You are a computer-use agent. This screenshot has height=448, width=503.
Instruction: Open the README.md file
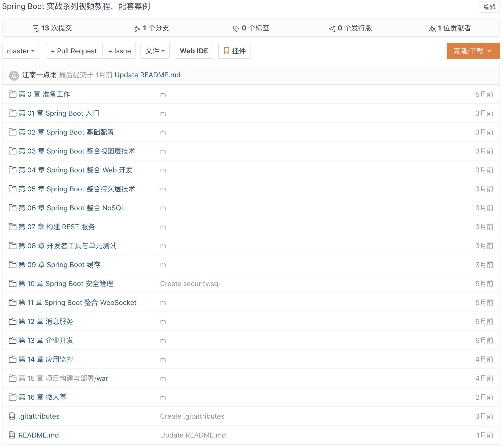click(x=39, y=435)
